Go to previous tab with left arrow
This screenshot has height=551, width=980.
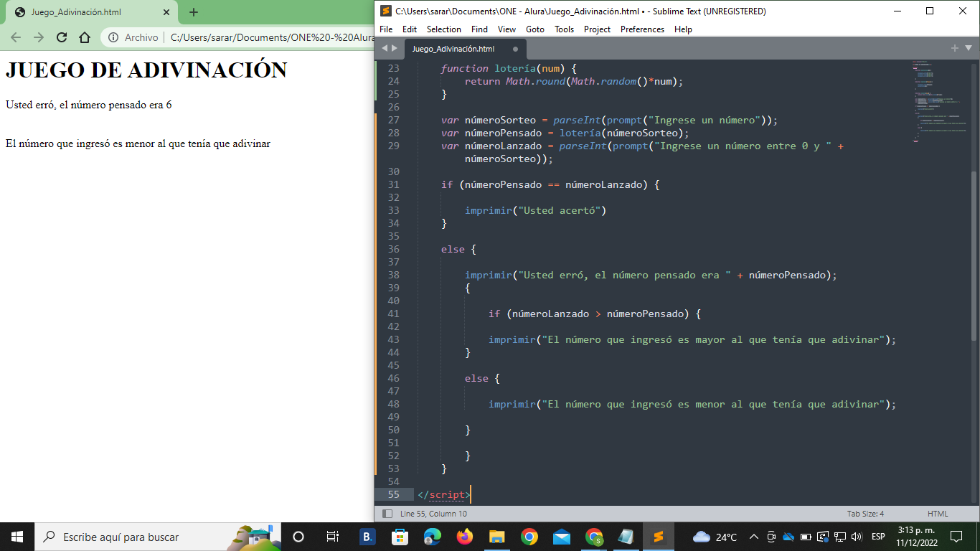(384, 48)
